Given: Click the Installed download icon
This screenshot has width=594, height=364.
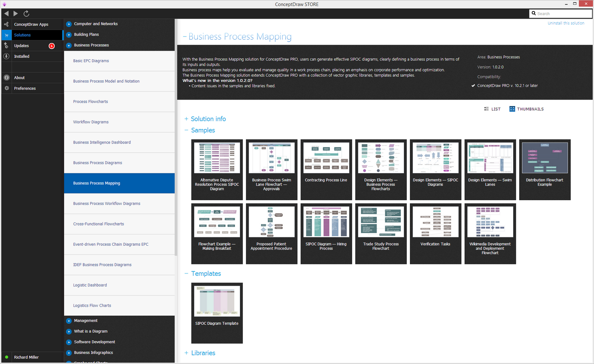Looking at the screenshot, I should click(x=6, y=56).
